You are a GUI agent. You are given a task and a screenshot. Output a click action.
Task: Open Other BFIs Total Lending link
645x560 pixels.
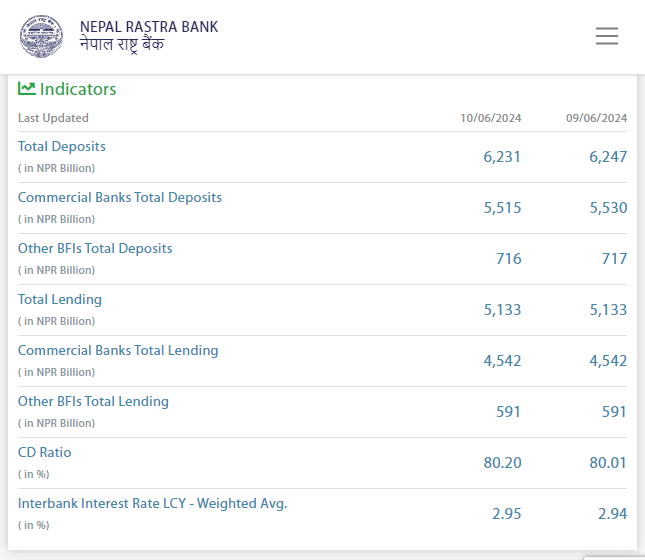pyautogui.click(x=93, y=402)
